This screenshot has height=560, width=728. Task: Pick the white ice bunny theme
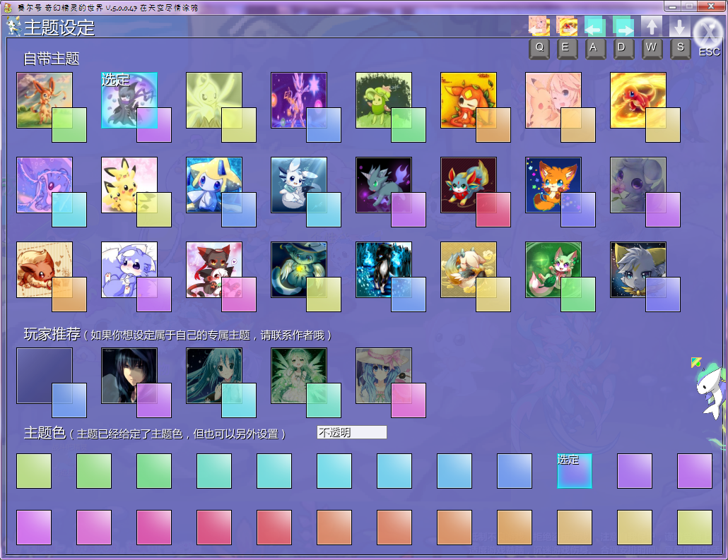[x=299, y=185]
